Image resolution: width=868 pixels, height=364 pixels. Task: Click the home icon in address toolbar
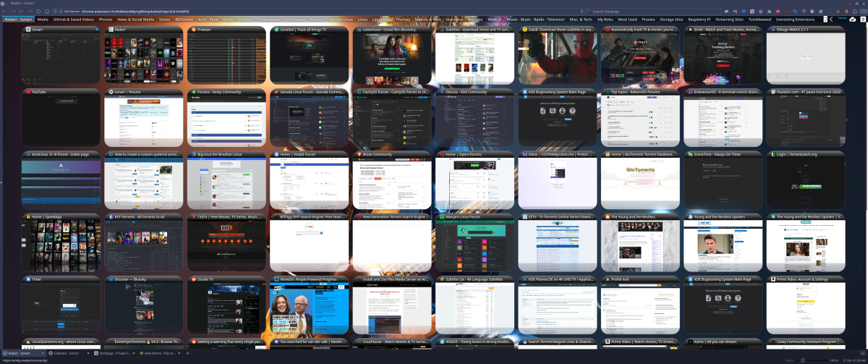(47, 12)
